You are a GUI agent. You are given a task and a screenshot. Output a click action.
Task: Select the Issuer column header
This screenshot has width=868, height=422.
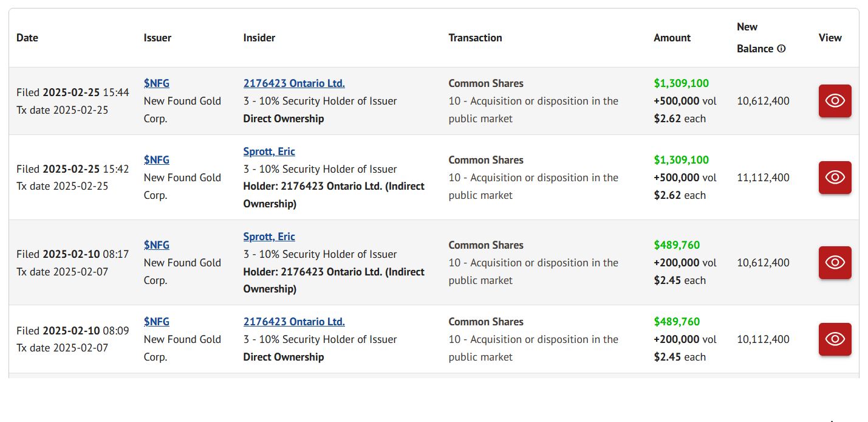157,38
